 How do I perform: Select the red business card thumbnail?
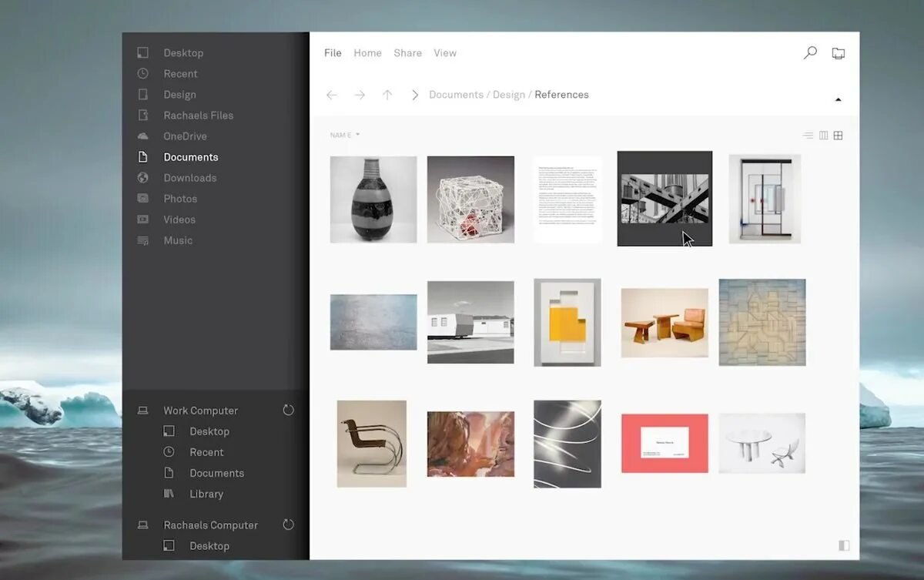665,444
